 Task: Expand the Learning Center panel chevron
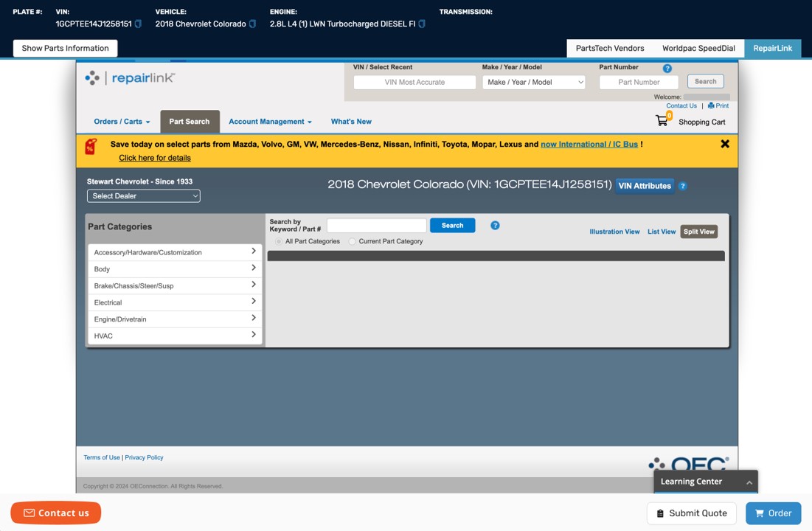(x=749, y=482)
